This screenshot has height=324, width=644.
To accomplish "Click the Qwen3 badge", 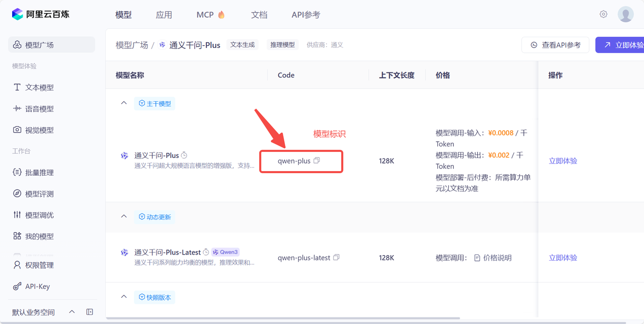I will pos(225,252).
